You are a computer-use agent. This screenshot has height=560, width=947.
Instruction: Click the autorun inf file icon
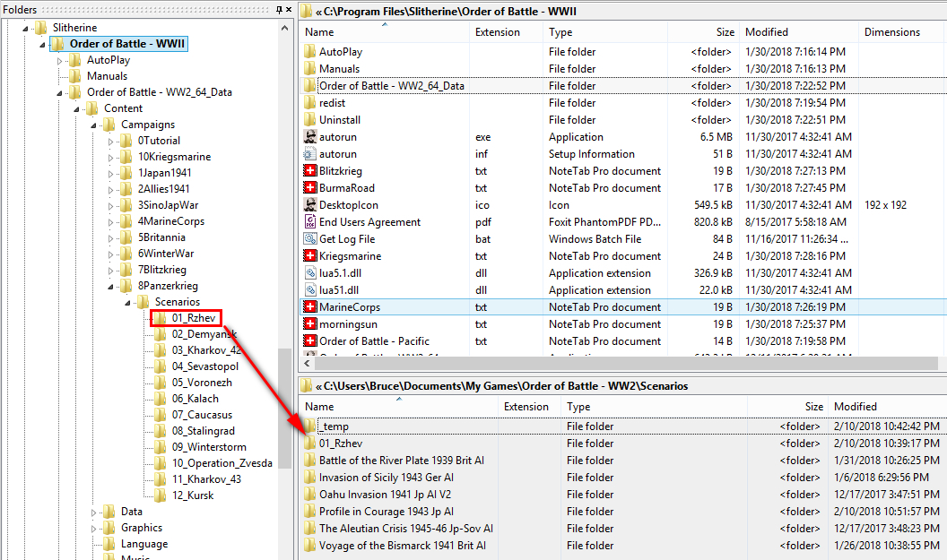click(309, 154)
